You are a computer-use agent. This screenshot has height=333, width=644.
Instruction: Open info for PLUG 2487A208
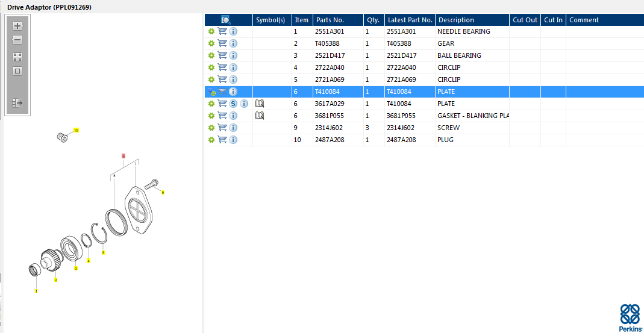233,140
